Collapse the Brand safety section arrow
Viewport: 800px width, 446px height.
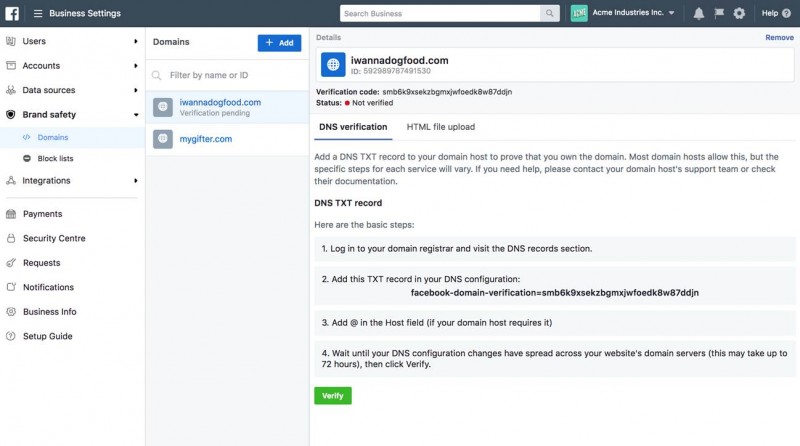point(136,115)
